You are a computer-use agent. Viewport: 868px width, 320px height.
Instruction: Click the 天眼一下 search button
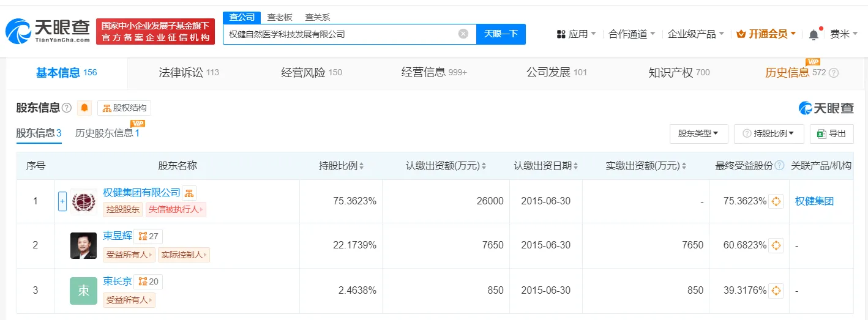[501, 34]
